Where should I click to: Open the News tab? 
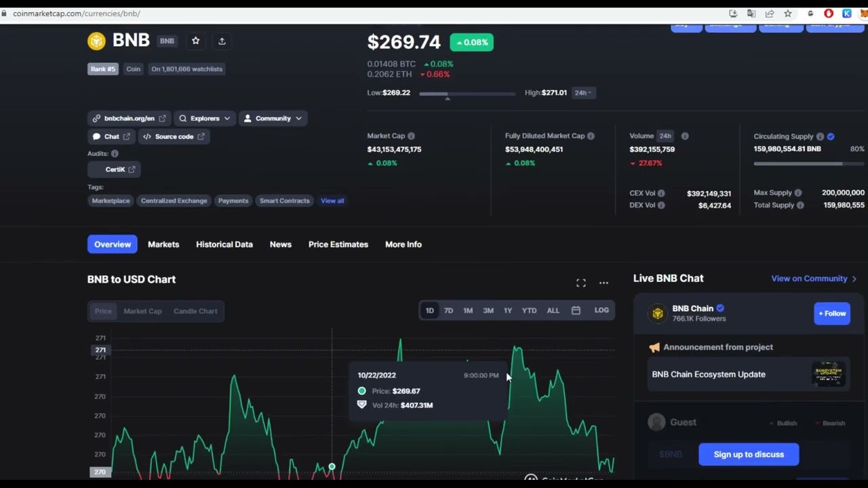(x=281, y=245)
